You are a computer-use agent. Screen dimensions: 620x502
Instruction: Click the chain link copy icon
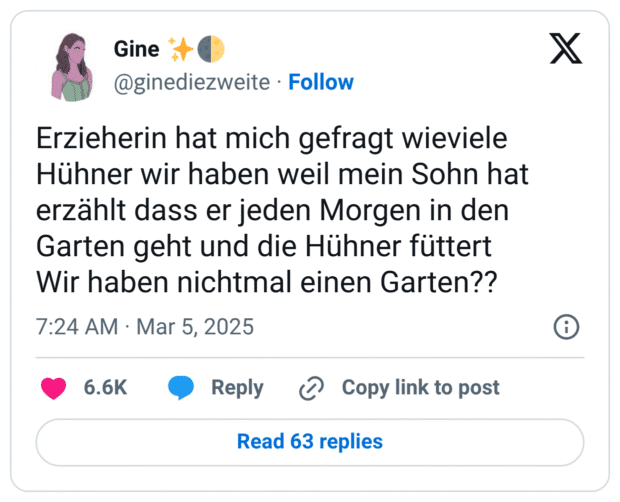[x=313, y=388]
